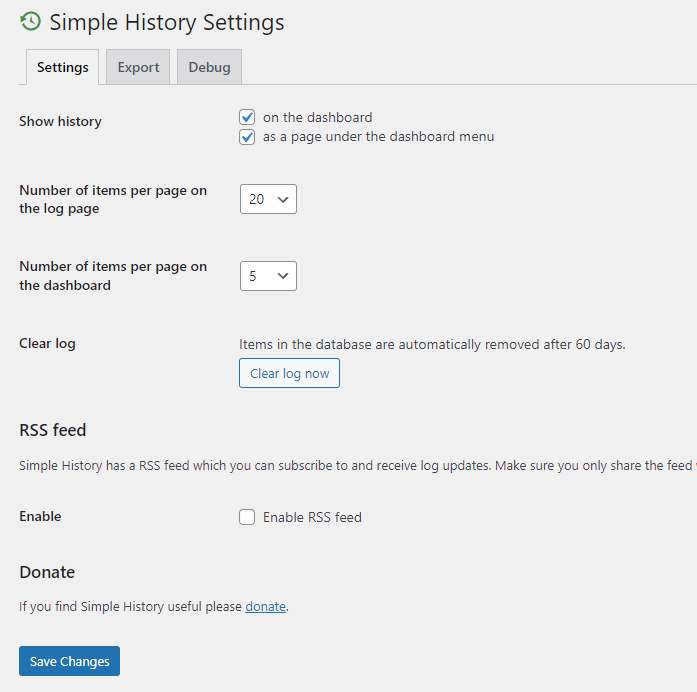Follow the donate link
Viewport: 697px width, 692px height.
pos(265,607)
